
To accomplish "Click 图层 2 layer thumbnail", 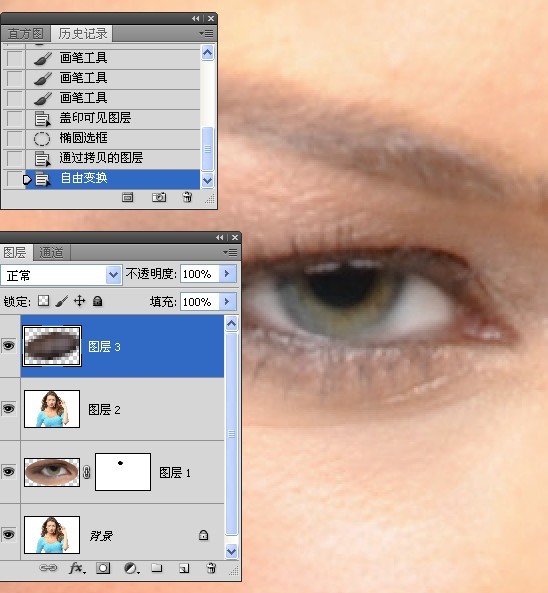I will 52,409.
